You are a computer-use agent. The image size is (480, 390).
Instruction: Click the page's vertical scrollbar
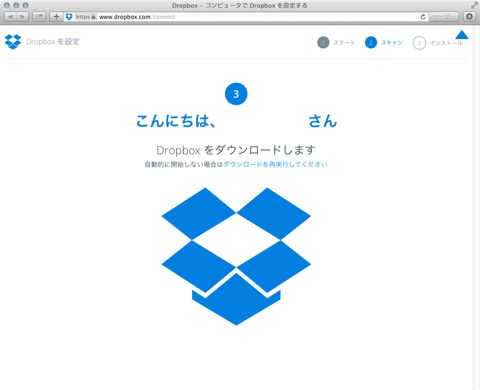coord(476,207)
